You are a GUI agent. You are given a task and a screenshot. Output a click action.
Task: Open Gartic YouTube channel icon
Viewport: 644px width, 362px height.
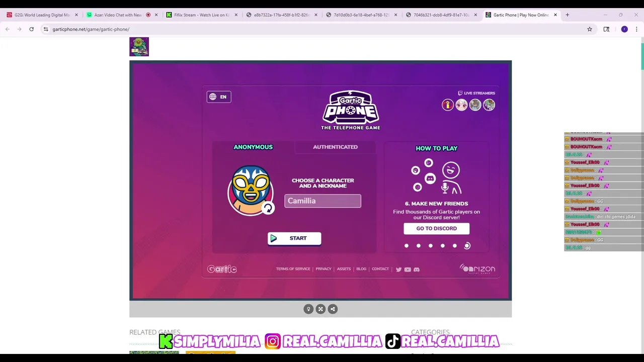tap(408, 269)
